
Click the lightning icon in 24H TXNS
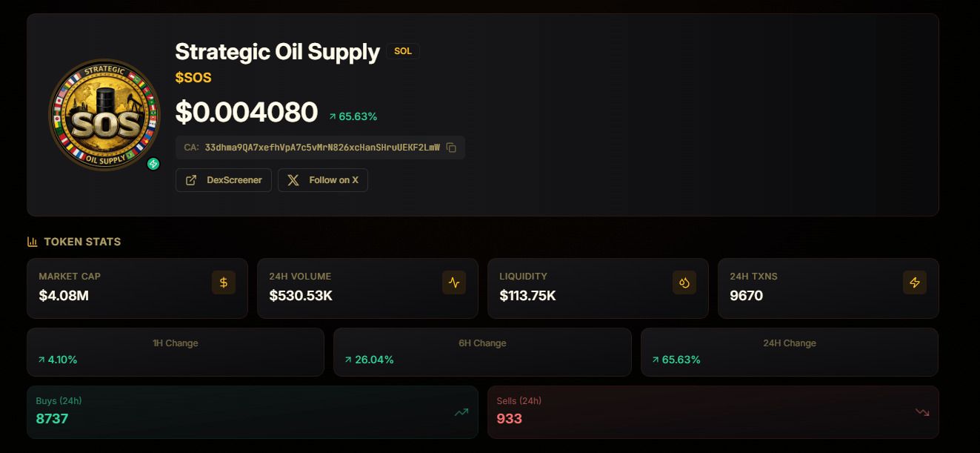point(915,282)
